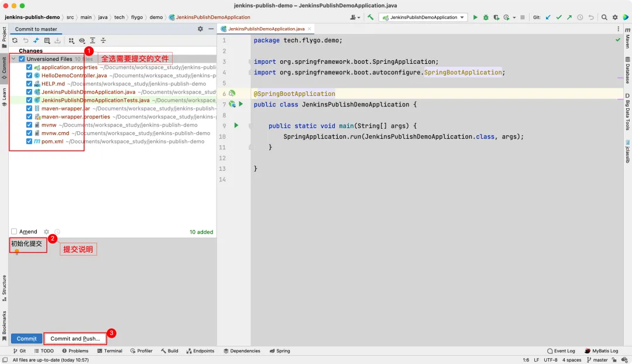
Task: Click the Commit button
Action: [26, 339]
